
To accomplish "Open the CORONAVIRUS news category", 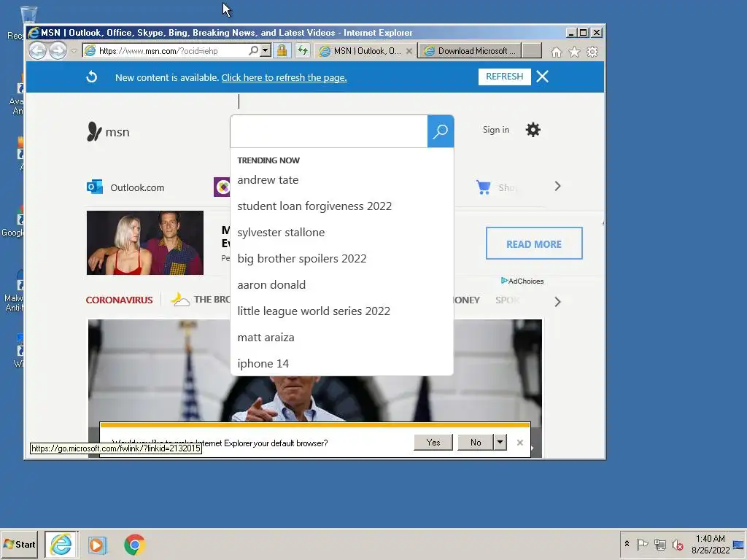I will [119, 300].
